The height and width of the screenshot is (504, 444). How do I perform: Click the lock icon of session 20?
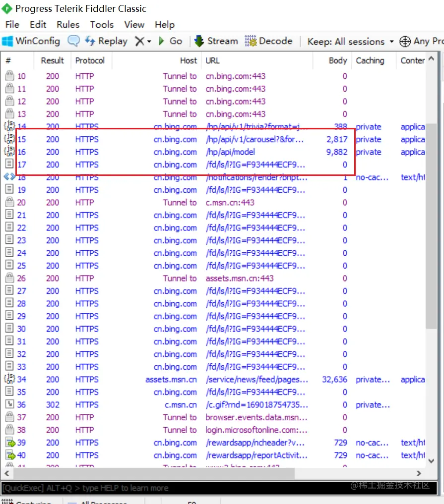pos(10,202)
